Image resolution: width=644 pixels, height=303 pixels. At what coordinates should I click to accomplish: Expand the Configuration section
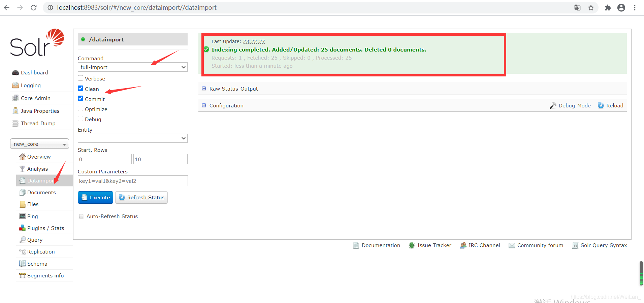[226, 105]
